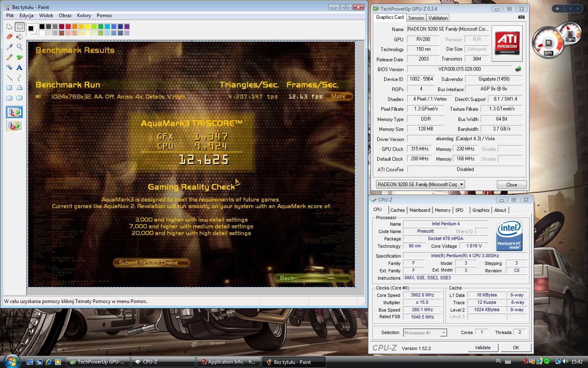The height and width of the screenshot is (368, 588).
Task: Select the Rounded rectangle tool in Paint
Action: pos(20,98)
